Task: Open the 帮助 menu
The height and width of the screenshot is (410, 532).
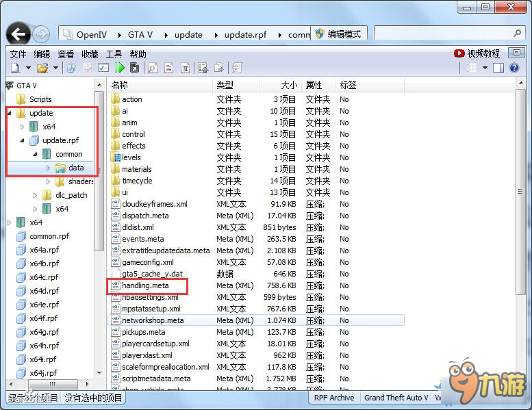Action: coord(138,54)
